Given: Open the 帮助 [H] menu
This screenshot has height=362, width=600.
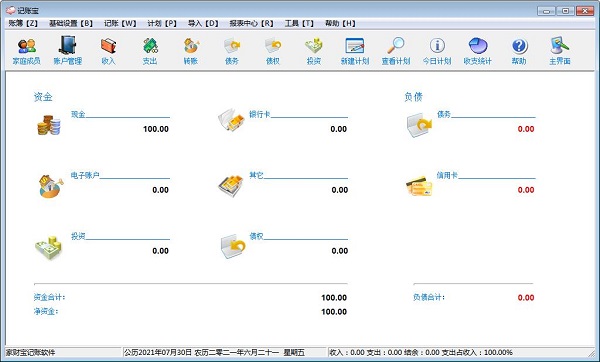Looking at the screenshot, I should coord(340,23).
